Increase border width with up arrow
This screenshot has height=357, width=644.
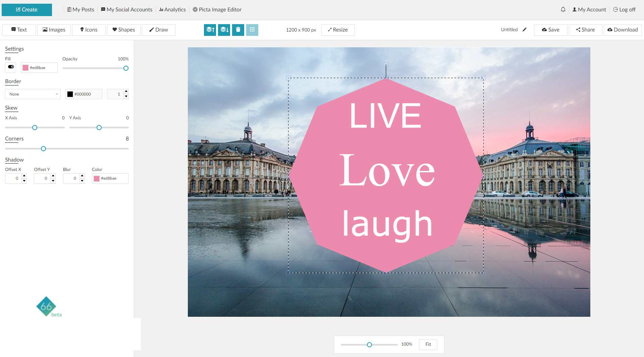pyautogui.click(x=126, y=92)
